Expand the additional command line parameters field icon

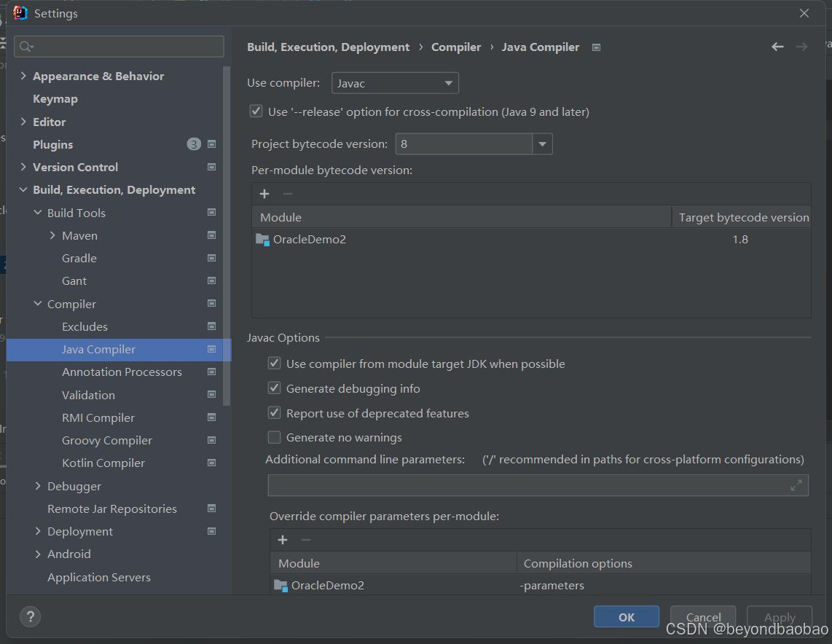[796, 485]
